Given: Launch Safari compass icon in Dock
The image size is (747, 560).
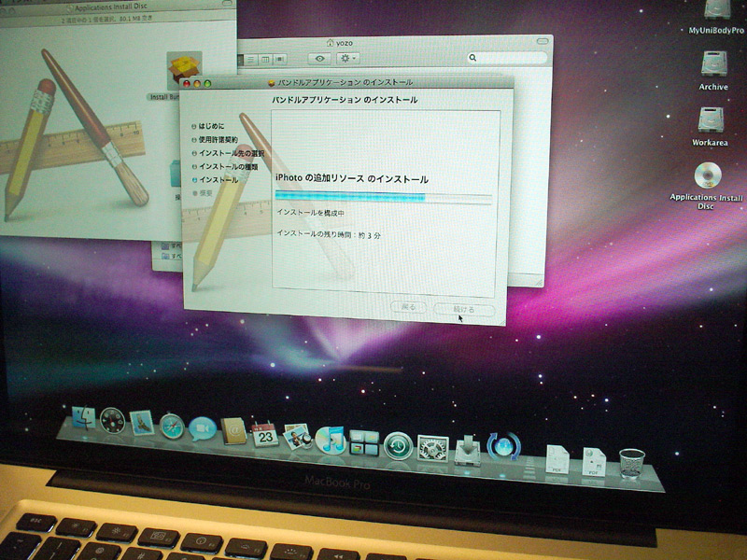Looking at the screenshot, I should coord(172,427).
